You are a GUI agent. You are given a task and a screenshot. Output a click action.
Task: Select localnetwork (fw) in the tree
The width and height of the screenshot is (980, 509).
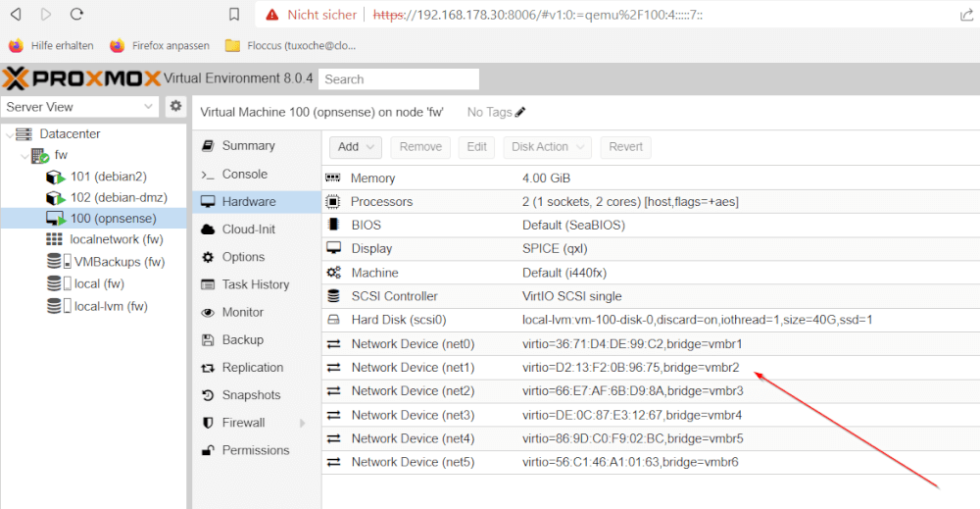[117, 239]
